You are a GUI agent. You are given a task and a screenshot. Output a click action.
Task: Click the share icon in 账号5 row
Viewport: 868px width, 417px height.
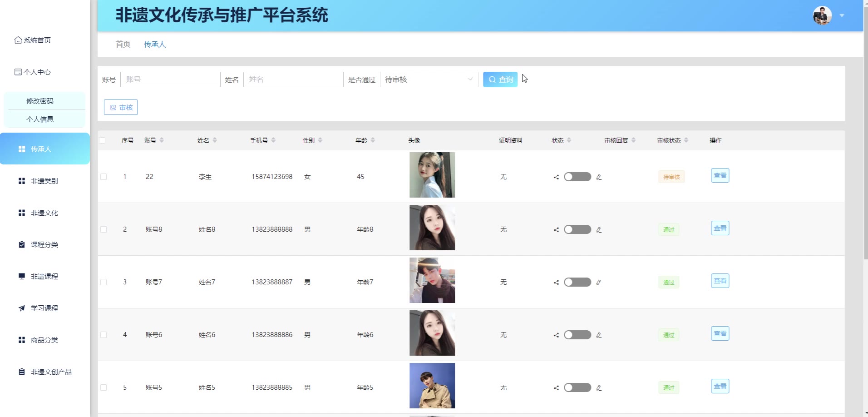pyautogui.click(x=556, y=388)
